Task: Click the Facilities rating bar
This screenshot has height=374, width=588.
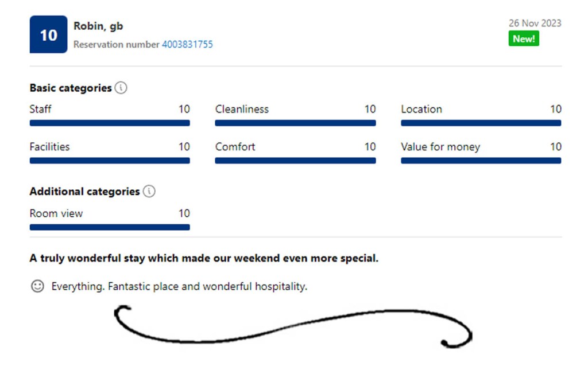Action: 110,161
